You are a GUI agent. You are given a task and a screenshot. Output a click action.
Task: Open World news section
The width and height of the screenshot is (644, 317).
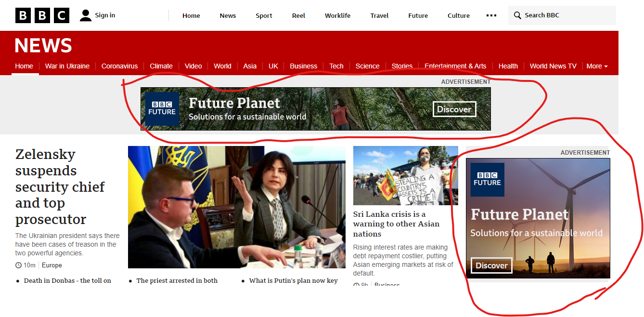(222, 66)
